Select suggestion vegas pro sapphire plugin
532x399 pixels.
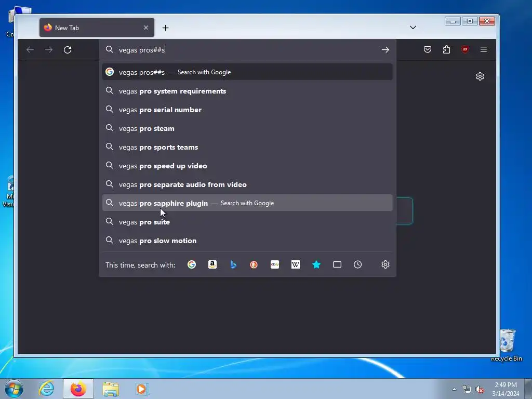(x=247, y=203)
